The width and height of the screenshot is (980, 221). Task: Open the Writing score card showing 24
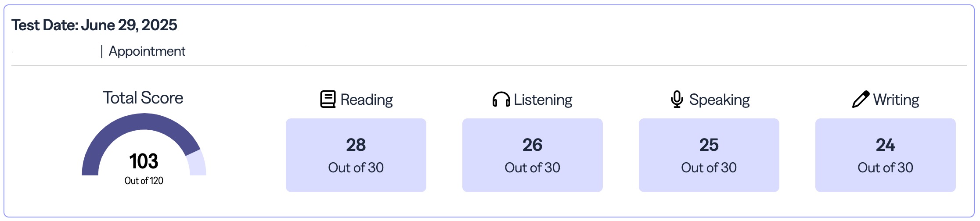click(886, 155)
